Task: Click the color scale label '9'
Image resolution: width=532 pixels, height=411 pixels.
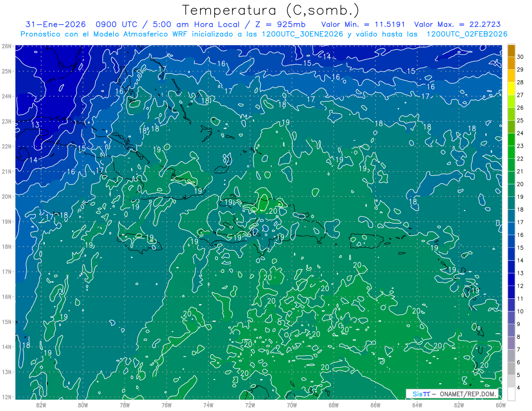Action: [519, 324]
